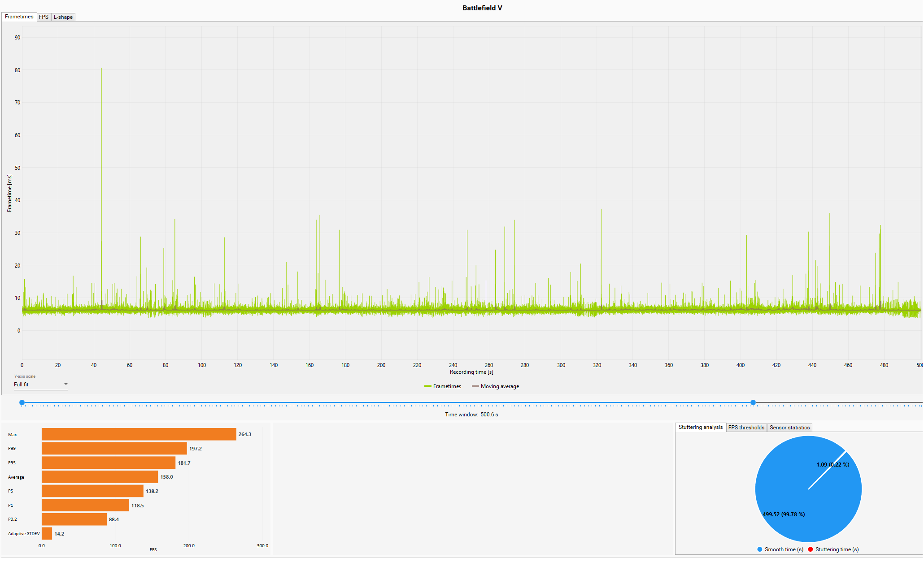Click the Y-axis scale dropdown arrow
The height and width of the screenshot is (562, 924).
[x=65, y=384]
